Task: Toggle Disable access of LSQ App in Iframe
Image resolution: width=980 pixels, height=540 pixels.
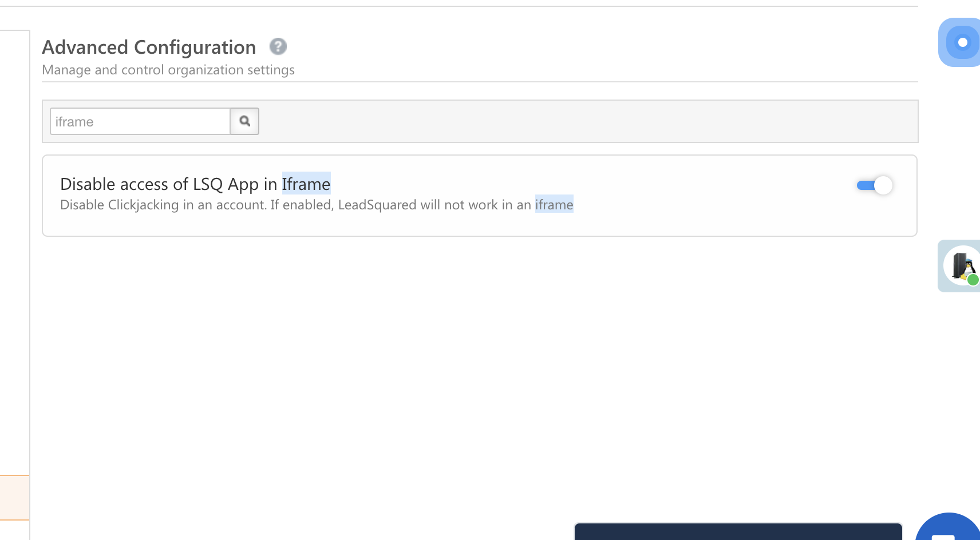Action: click(875, 185)
